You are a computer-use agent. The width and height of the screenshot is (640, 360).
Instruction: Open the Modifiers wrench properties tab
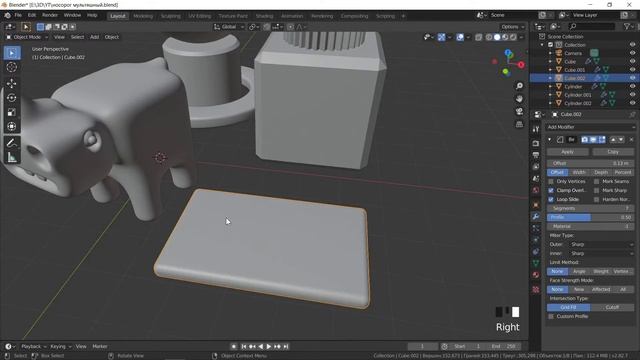[x=536, y=216]
